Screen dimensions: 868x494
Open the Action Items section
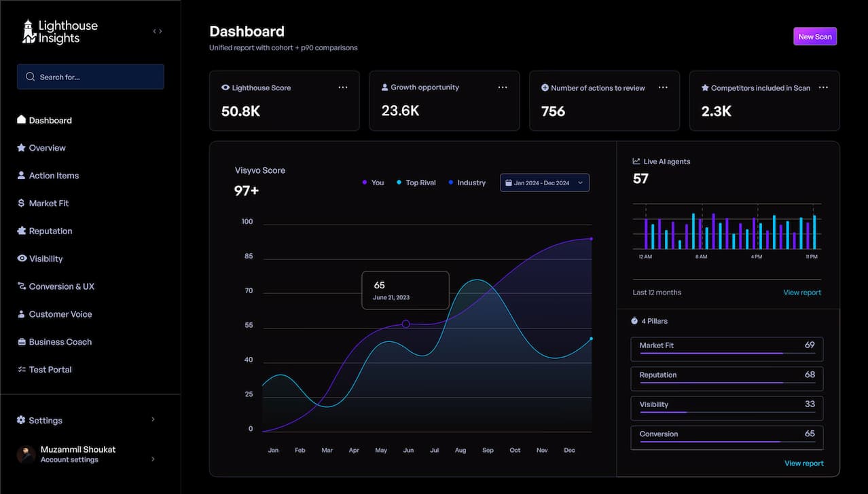(x=54, y=175)
